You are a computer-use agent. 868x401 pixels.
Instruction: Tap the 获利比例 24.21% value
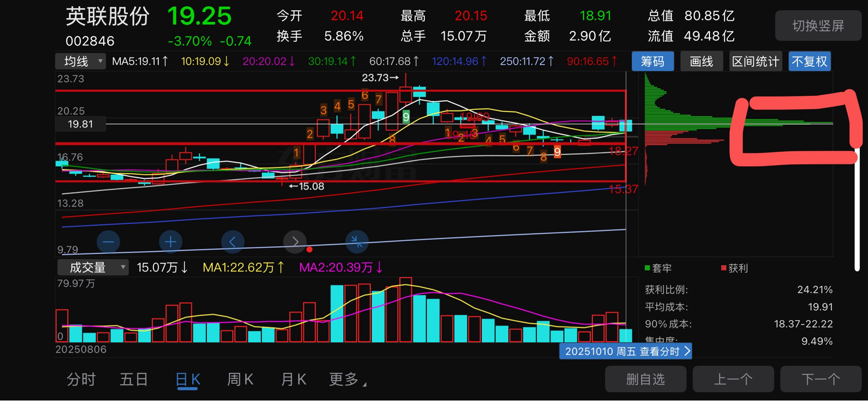point(815,290)
